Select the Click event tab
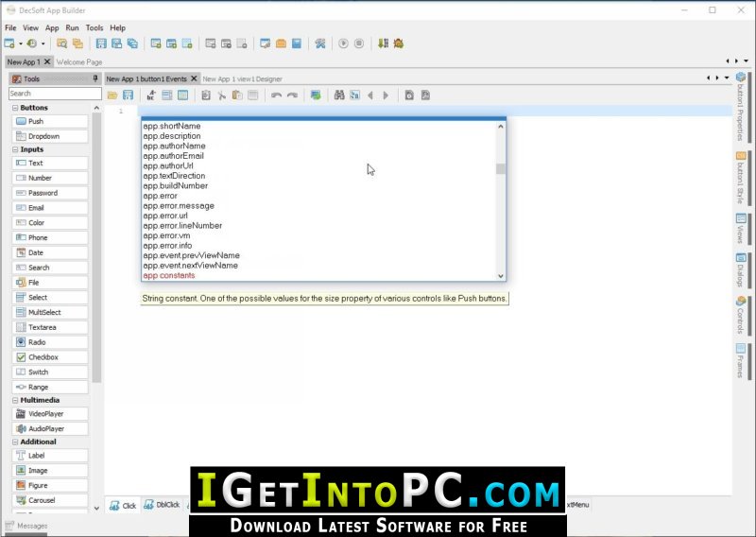756x537 pixels. tap(123, 506)
